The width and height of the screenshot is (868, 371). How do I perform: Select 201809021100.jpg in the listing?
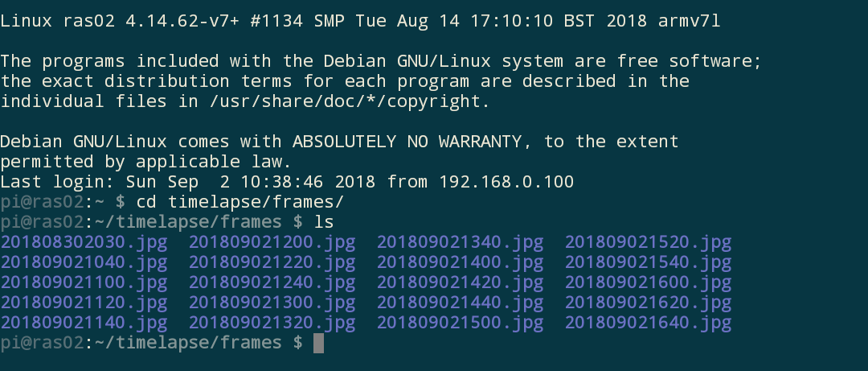coord(84,282)
